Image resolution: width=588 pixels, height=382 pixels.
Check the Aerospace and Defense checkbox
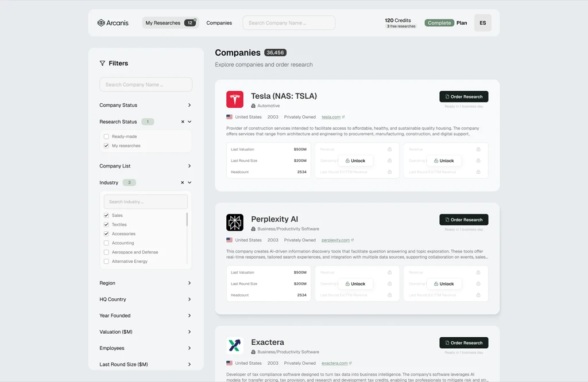(x=106, y=252)
